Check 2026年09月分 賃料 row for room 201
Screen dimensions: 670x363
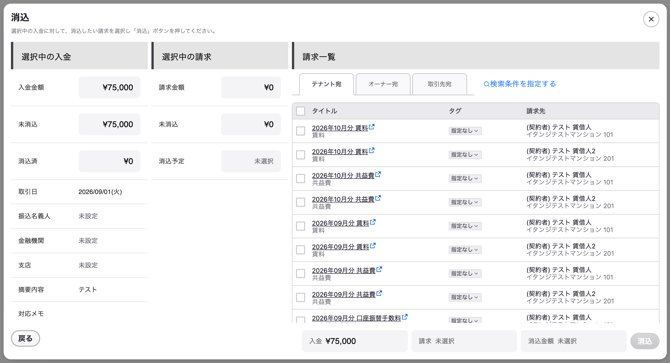(301, 250)
